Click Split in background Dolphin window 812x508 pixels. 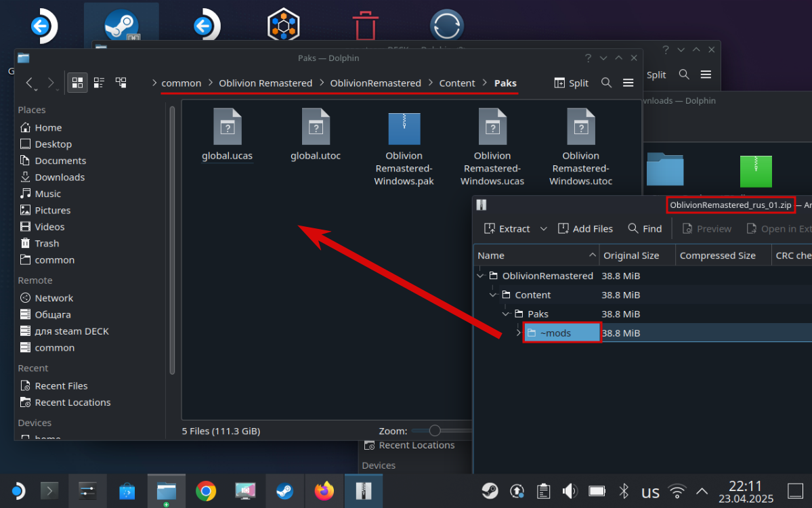coord(656,75)
